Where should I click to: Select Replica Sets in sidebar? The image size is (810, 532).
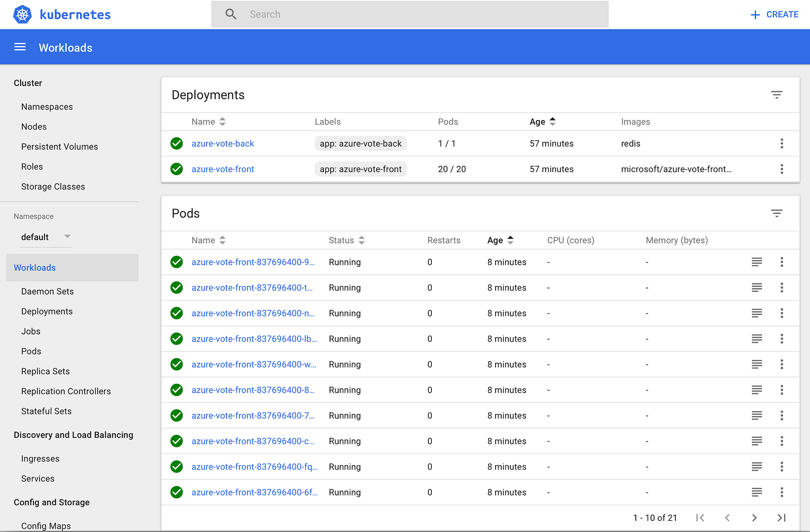[x=46, y=371]
